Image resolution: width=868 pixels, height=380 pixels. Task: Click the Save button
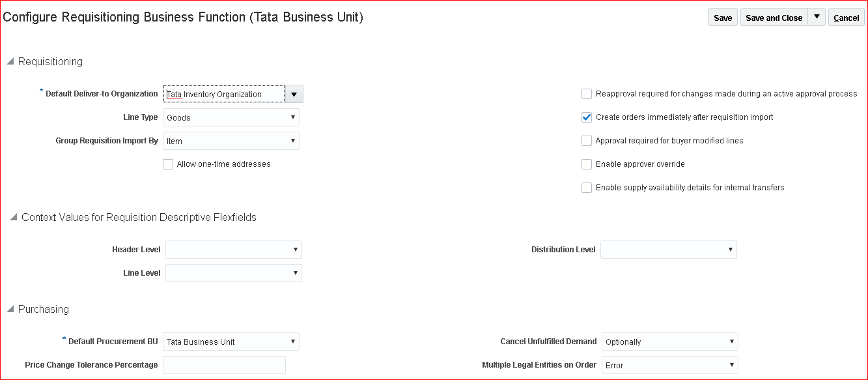tap(723, 18)
